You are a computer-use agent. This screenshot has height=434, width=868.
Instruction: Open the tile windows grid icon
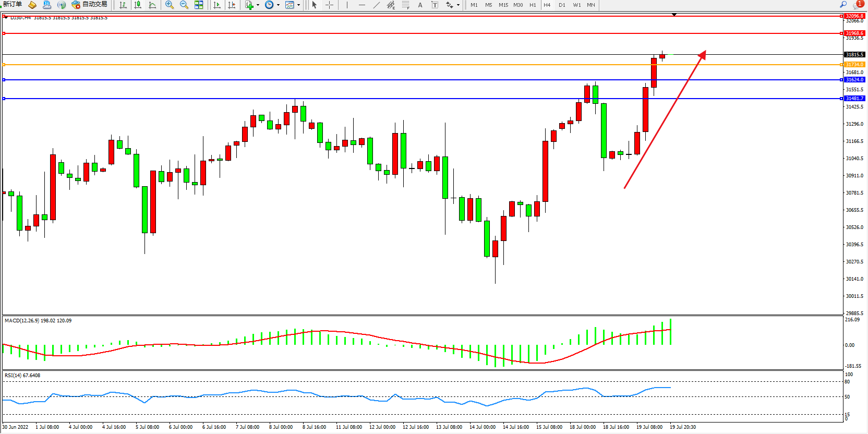pyautogui.click(x=199, y=5)
